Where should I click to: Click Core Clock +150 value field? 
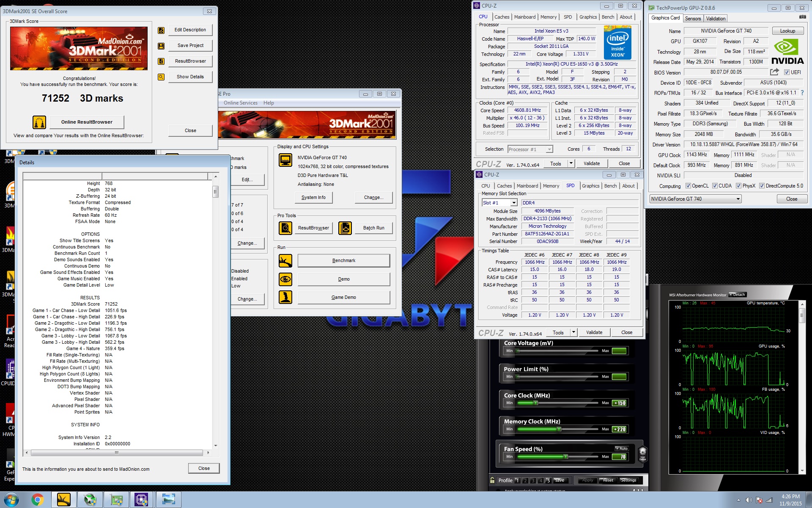(x=620, y=403)
